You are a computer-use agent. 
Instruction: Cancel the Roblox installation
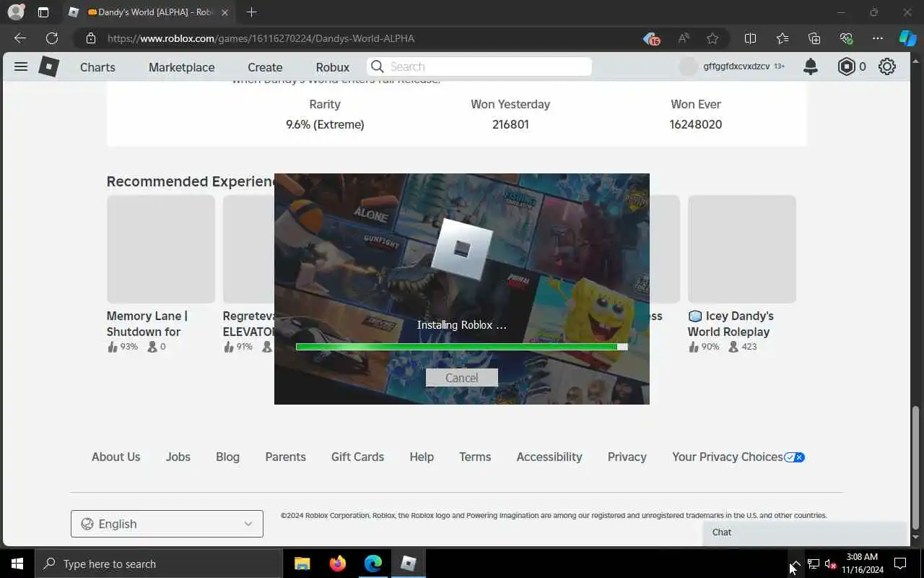tap(461, 378)
